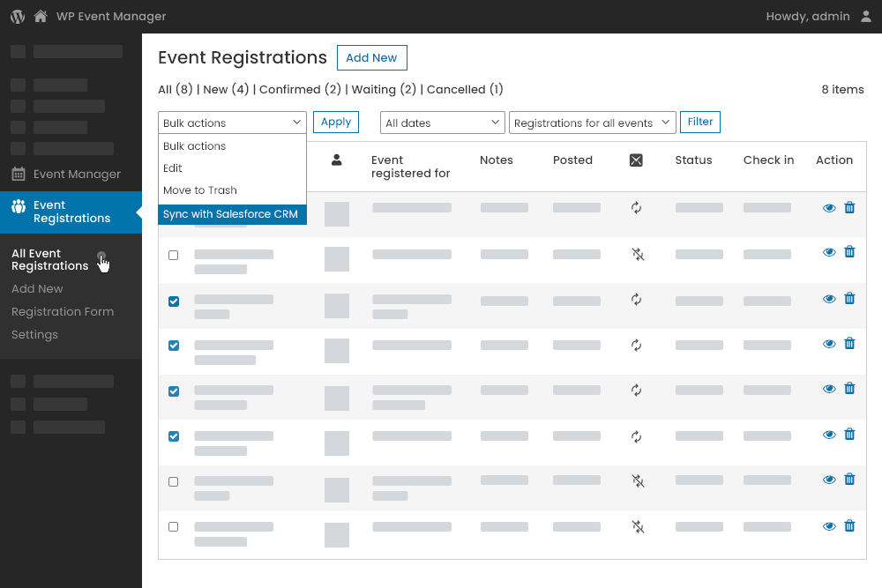Click the sync icon on the first registration row

[x=637, y=208]
